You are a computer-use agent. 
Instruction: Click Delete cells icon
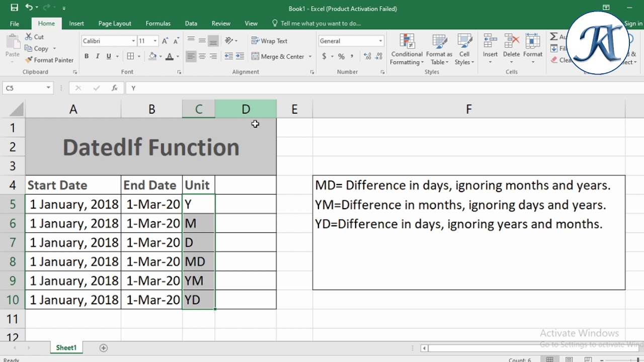click(511, 49)
